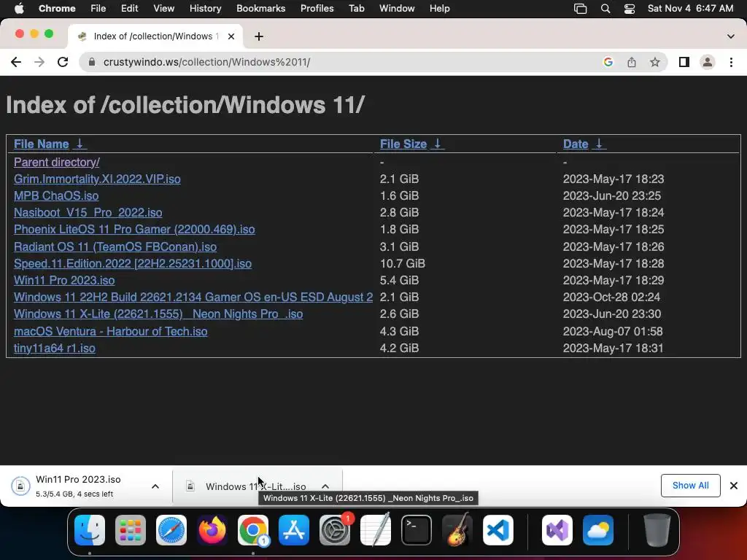Open the Chrome app menu
Image resolution: width=747 pixels, height=560 pixels.
[57, 9]
